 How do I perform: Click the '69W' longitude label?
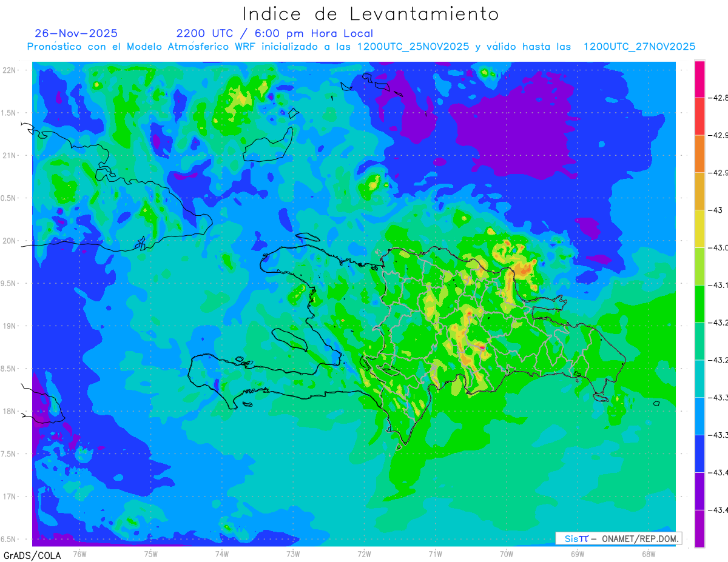tap(578, 554)
